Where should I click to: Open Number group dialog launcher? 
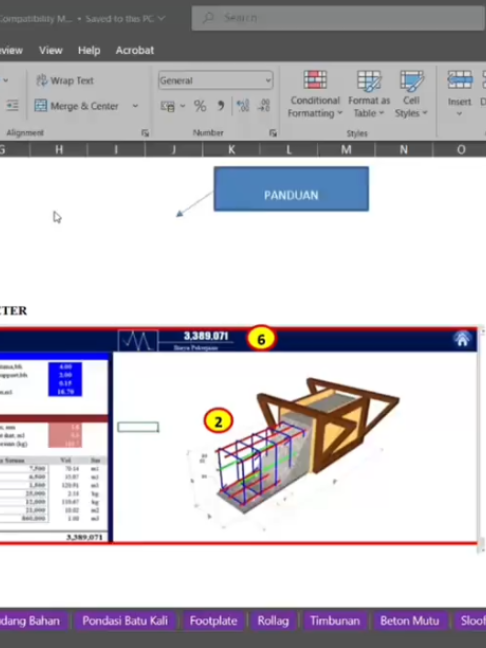pos(273,133)
